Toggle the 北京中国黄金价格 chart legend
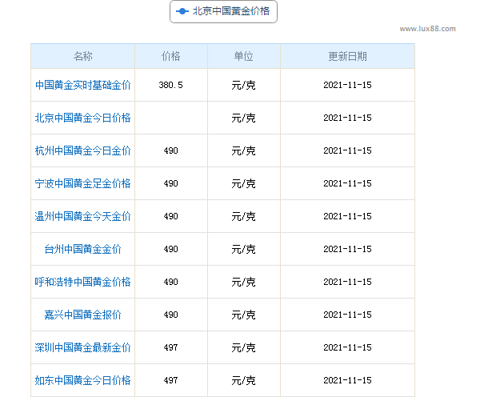Viewport: 480px width, 397px height. coord(223,11)
